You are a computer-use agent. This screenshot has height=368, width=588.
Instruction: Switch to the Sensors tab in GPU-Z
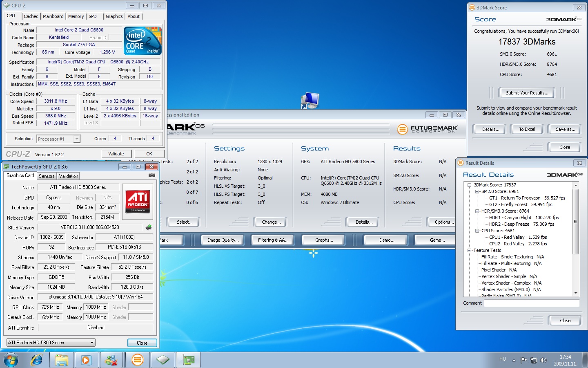click(47, 176)
